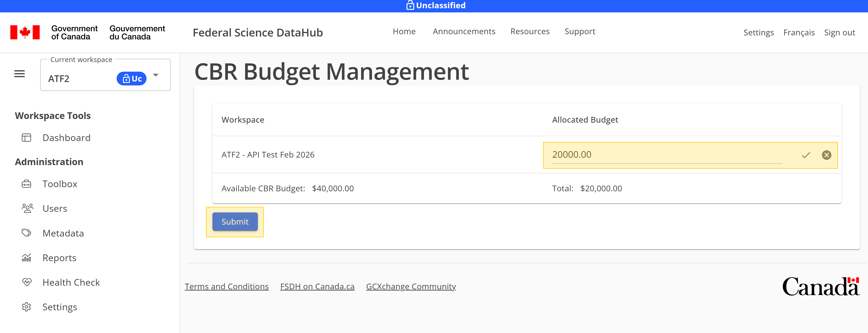Screen dimensions: 868x333
Task: Cancel the budget edit with the X icon
Action: point(827,155)
